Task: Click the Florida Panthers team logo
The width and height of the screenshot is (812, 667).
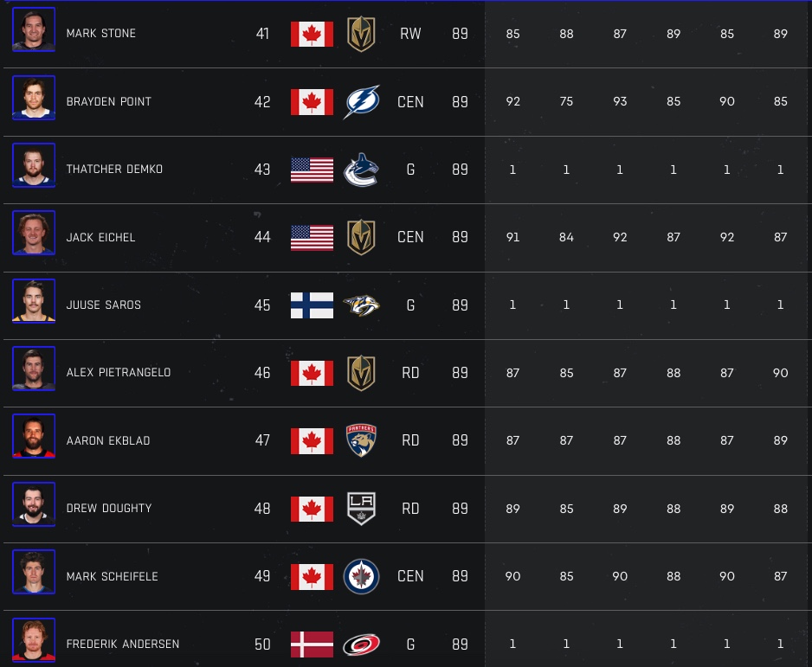Action: point(361,440)
